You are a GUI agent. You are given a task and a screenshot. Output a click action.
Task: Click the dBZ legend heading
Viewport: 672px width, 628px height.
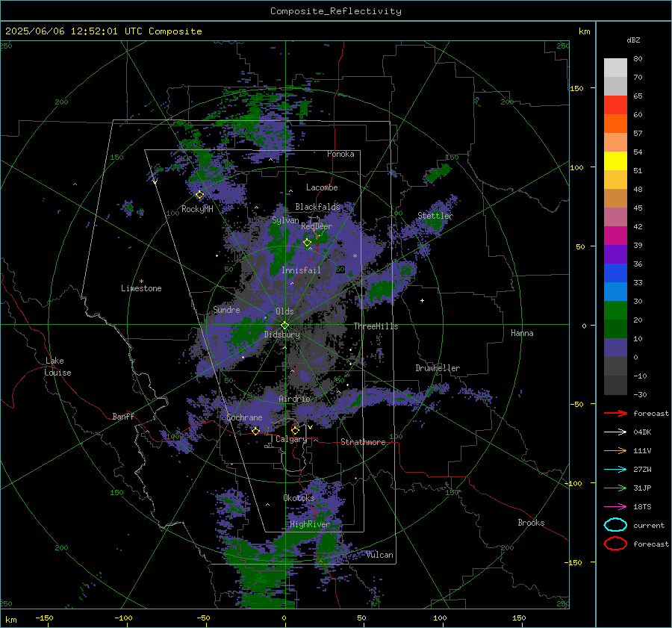tap(633, 40)
